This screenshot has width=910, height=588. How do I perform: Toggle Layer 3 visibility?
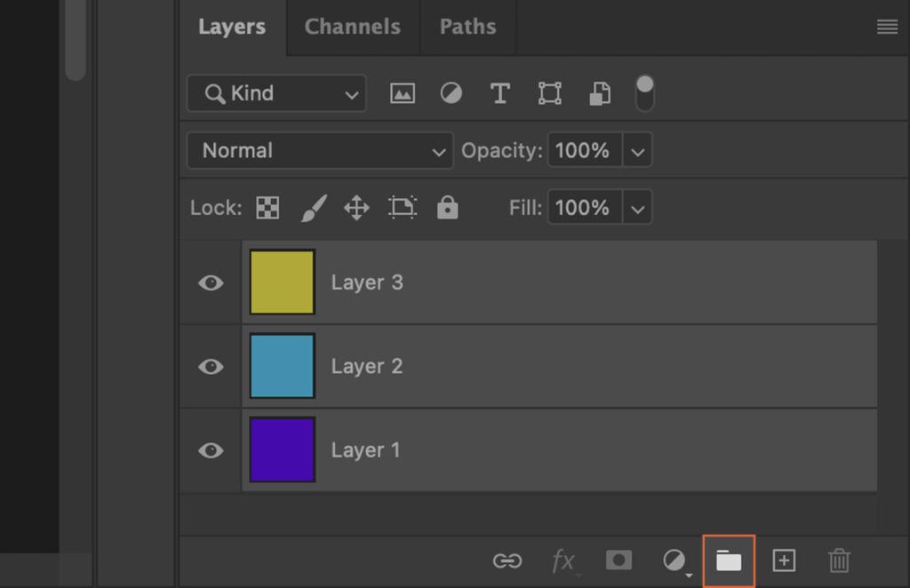coord(210,282)
